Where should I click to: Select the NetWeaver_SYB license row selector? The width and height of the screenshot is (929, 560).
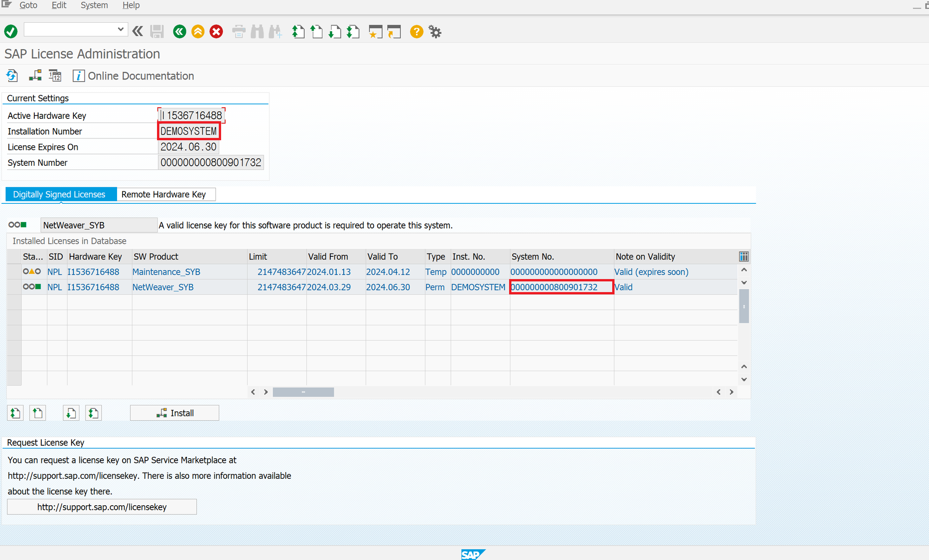[14, 287]
